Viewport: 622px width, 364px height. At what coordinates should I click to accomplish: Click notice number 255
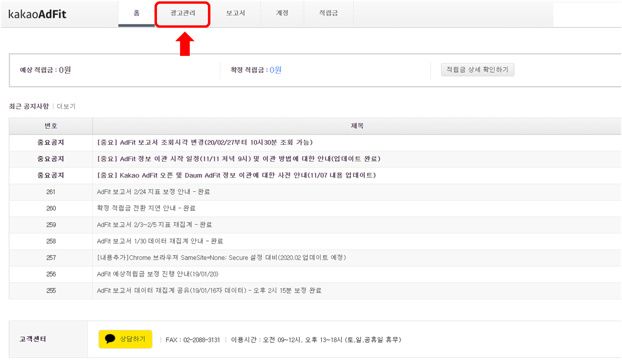point(51,291)
